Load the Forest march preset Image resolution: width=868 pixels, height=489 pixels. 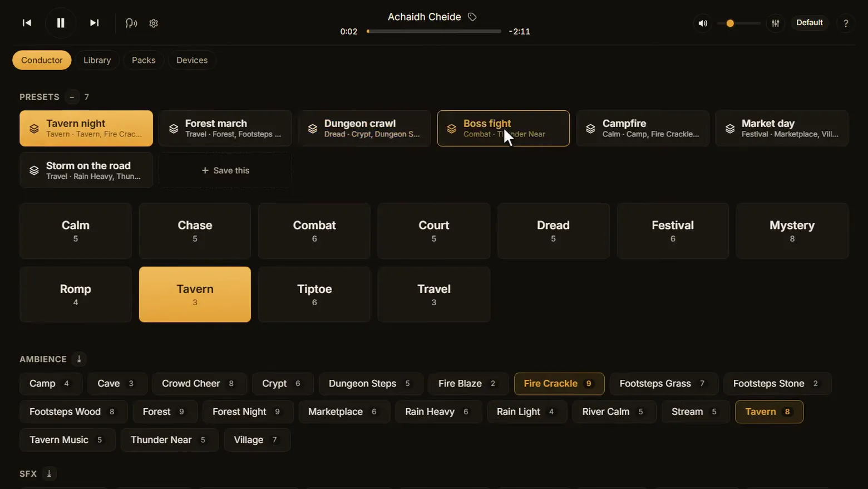click(x=225, y=128)
